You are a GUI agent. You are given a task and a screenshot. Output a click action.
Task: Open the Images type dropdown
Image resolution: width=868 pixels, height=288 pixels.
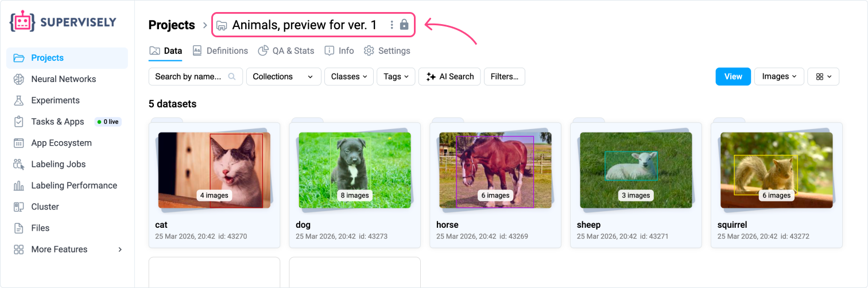pyautogui.click(x=778, y=76)
